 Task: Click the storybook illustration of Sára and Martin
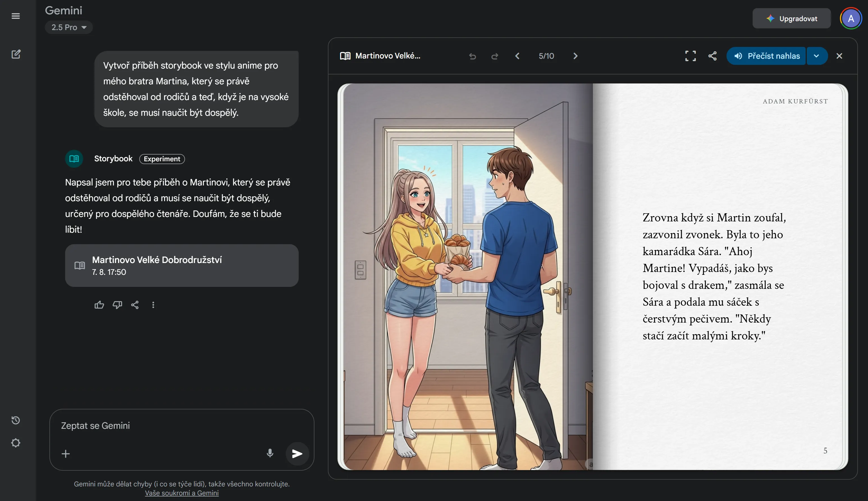coord(468,276)
